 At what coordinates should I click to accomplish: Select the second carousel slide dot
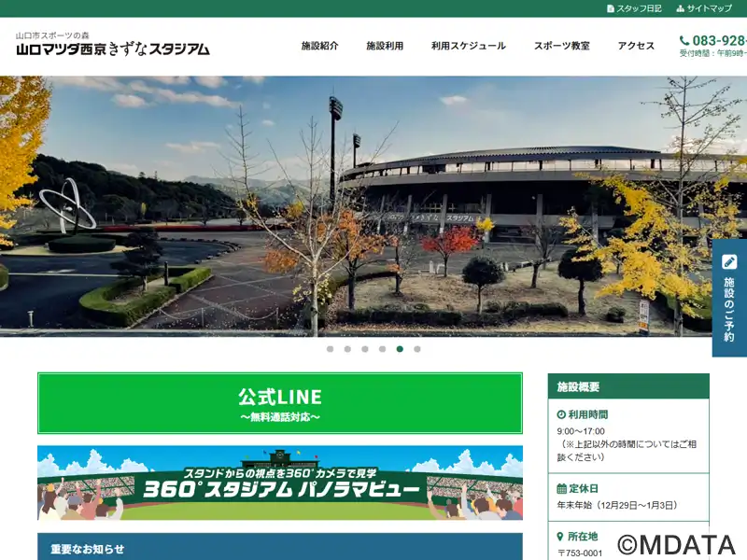[347, 349]
